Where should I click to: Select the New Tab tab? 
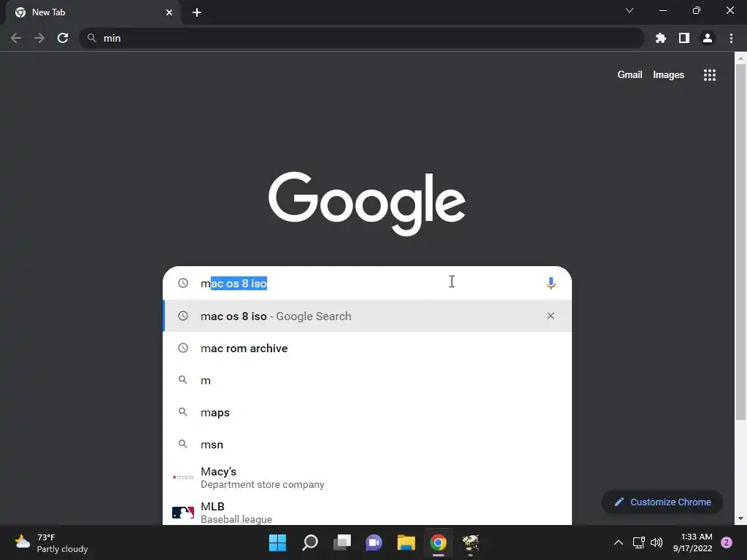click(93, 12)
